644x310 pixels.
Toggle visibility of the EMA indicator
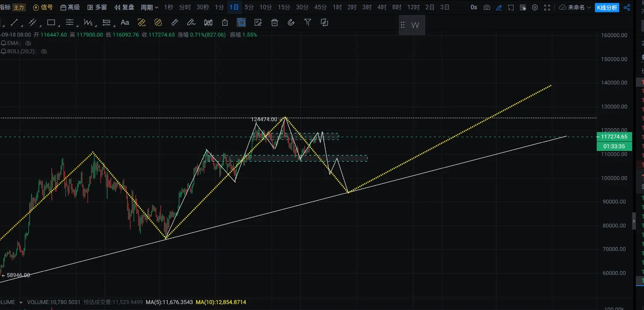coord(28,43)
